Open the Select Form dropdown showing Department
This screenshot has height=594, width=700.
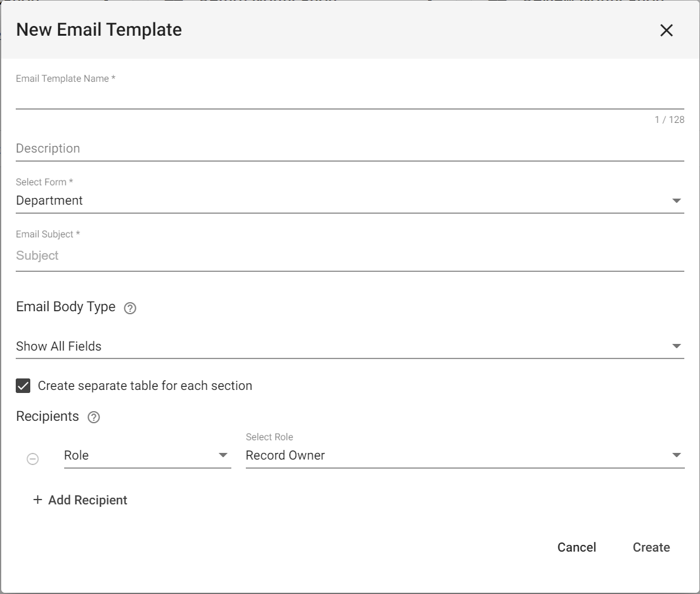[349, 200]
